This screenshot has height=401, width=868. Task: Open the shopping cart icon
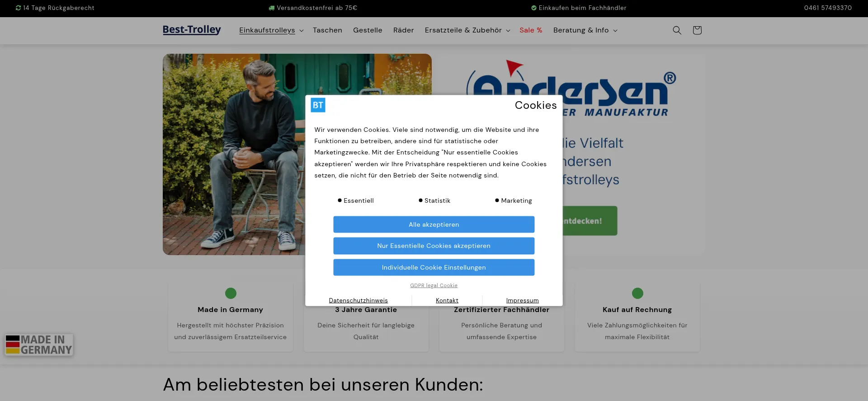(697, 30)
